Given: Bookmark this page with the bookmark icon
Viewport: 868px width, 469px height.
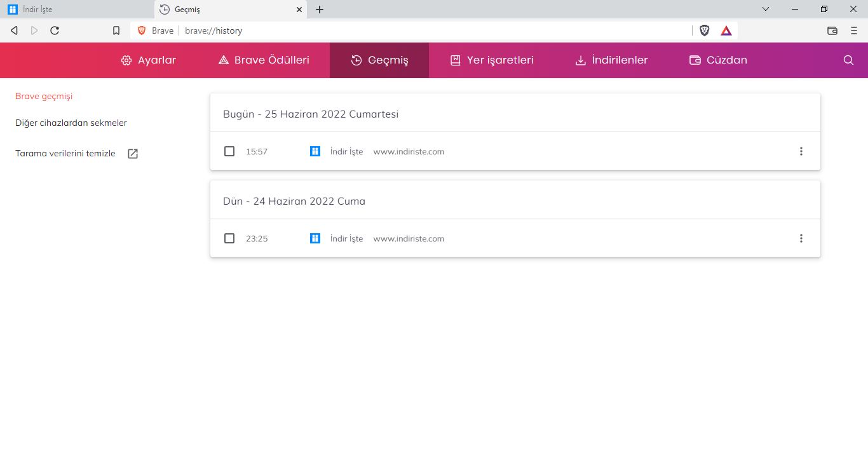Looking at the screenshot, I should click(116, 31).
